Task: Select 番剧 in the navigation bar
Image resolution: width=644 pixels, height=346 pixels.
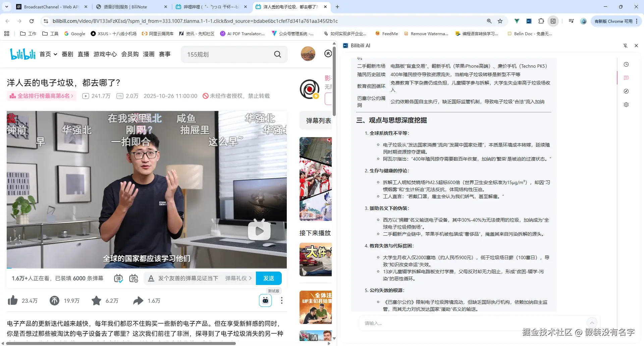Action: click(67, 54)
